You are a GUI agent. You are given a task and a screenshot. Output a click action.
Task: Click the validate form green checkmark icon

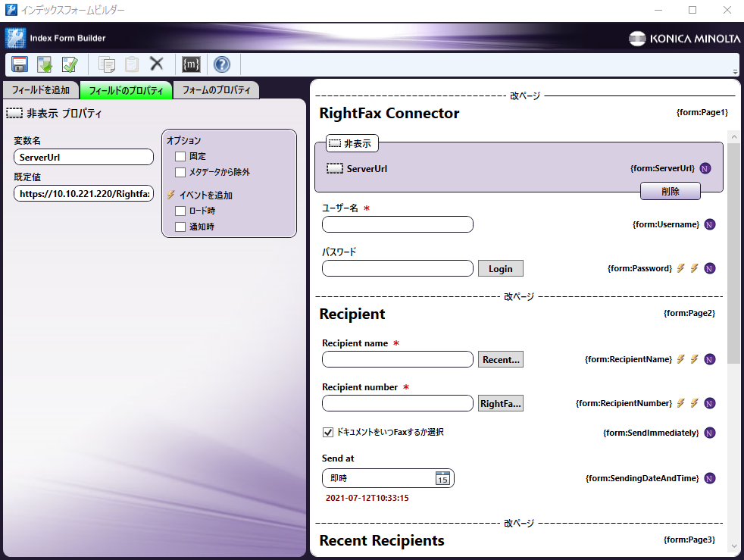tap(70, 64)
